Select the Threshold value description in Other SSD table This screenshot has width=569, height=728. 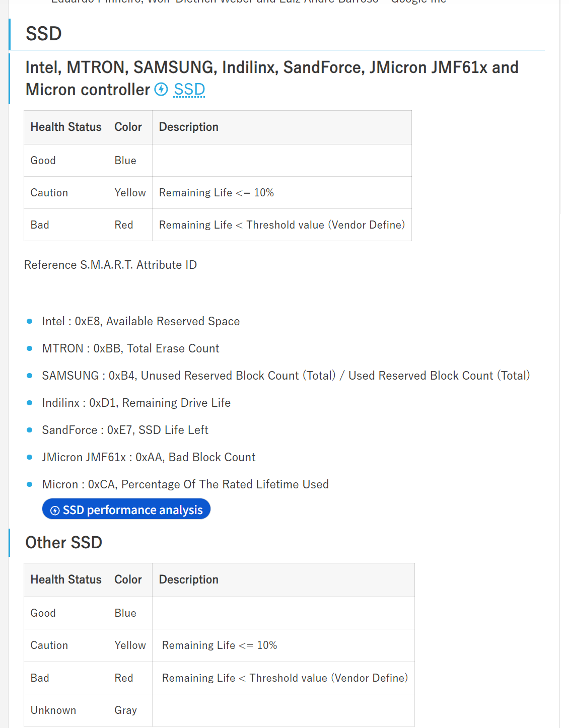[283, 678]
